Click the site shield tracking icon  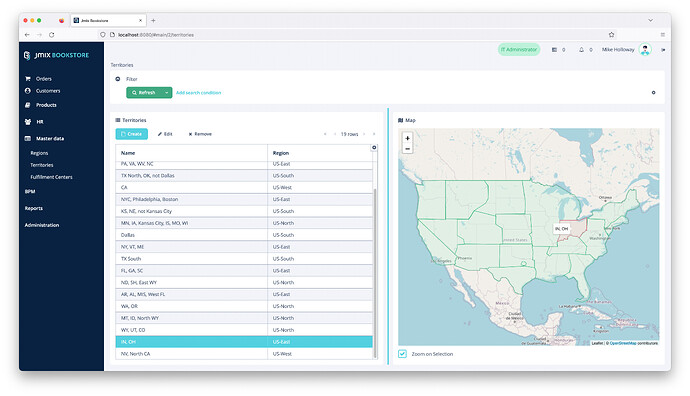tap(103, 35)
